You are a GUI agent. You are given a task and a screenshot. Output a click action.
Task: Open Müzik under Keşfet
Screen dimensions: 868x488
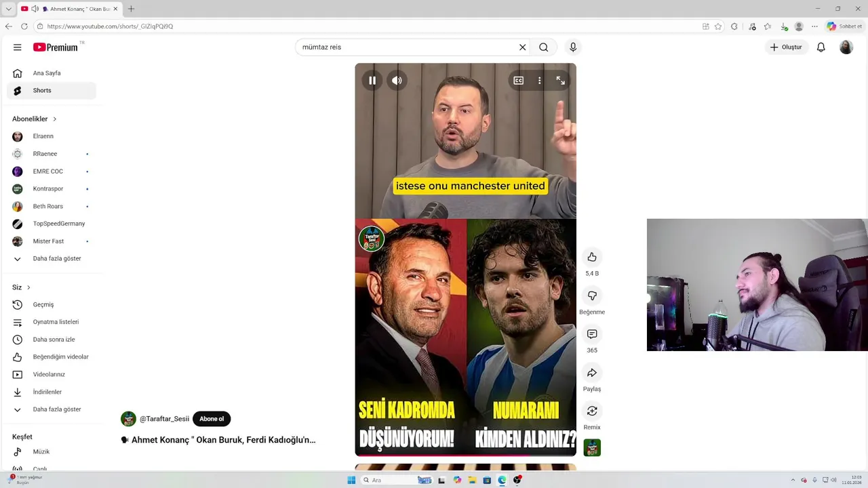(52, 452)
